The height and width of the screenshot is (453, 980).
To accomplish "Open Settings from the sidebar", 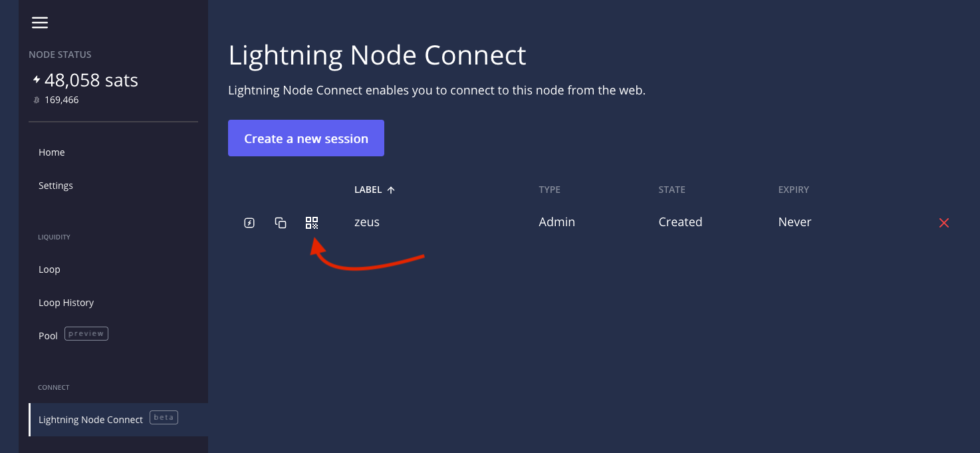I will pyautogui.click(x=56, y=186).
